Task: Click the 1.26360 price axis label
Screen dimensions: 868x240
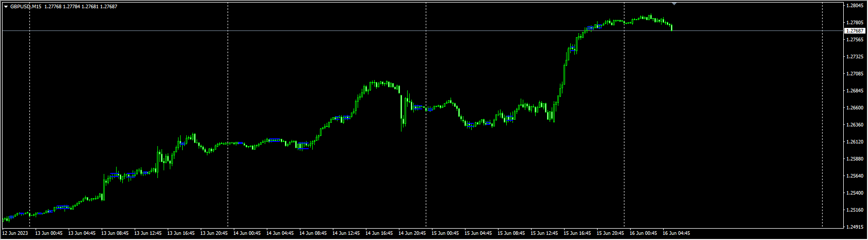Action: coord(855,125)
